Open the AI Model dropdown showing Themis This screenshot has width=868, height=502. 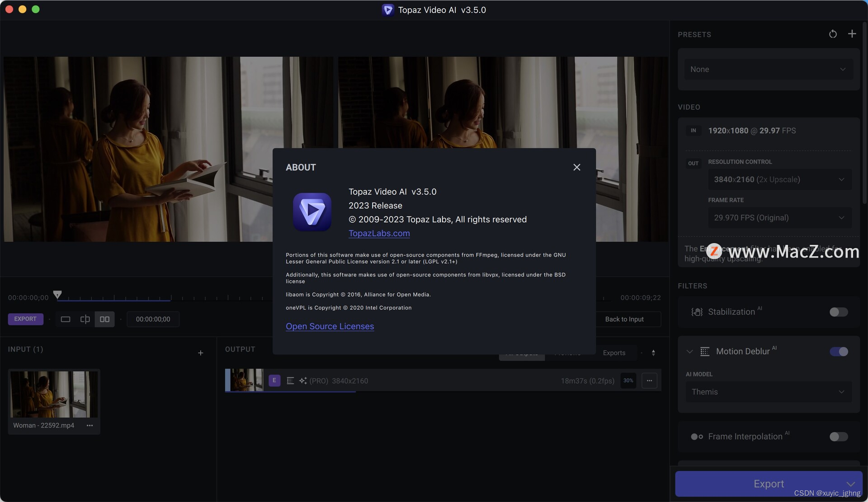point(769,392)
